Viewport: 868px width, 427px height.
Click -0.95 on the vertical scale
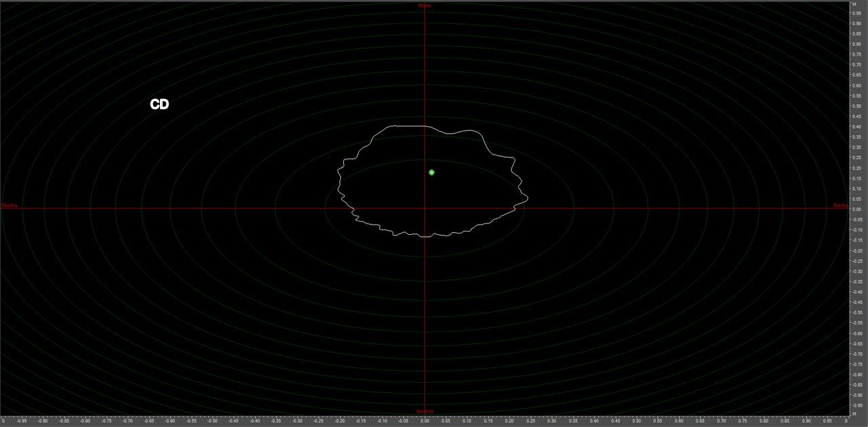tap(858, 405)
